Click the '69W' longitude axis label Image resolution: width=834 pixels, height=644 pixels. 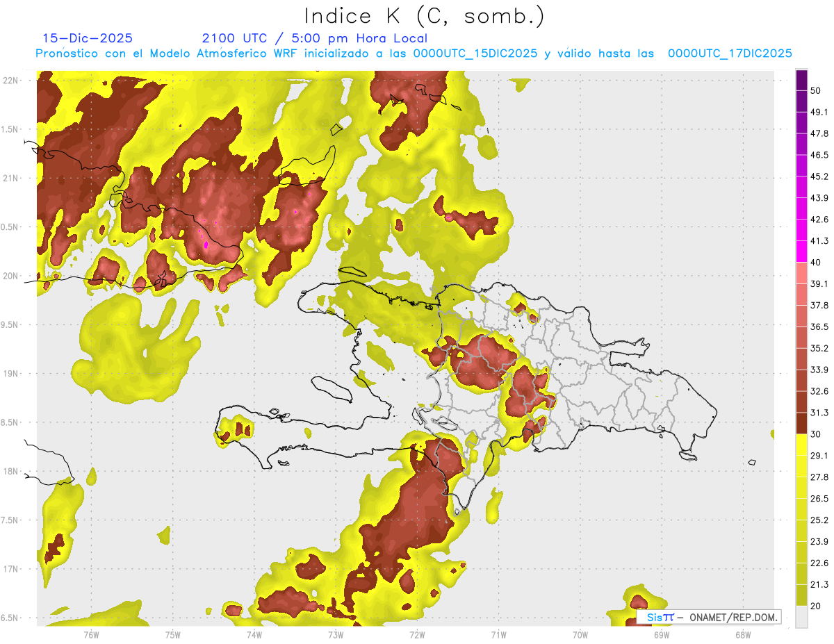tap(662, 635)
